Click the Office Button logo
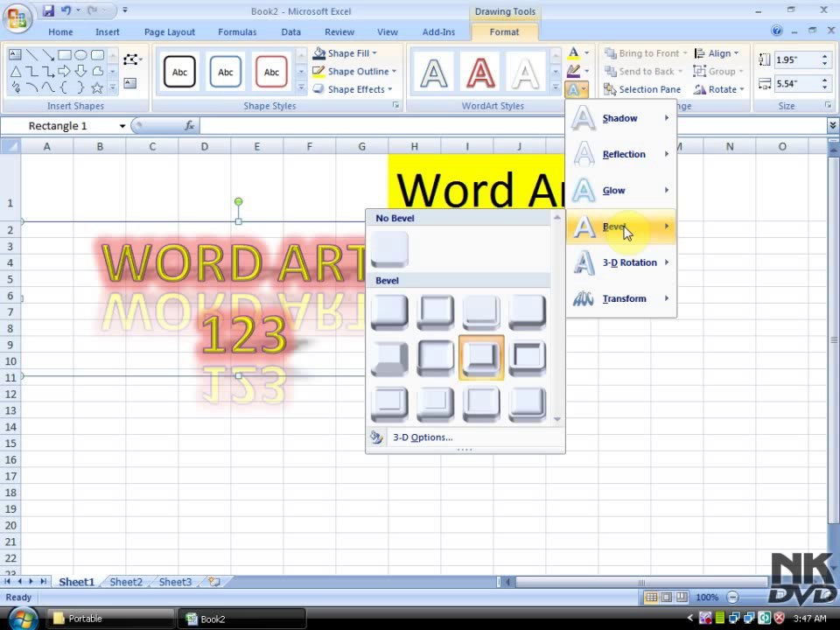 (x=17, y=18)
